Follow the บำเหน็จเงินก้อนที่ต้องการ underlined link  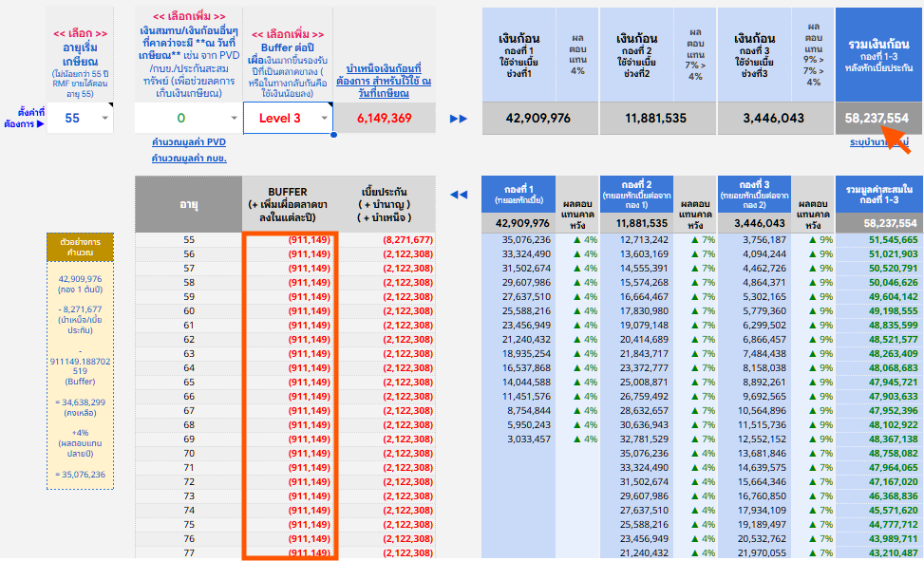(385, 82)
